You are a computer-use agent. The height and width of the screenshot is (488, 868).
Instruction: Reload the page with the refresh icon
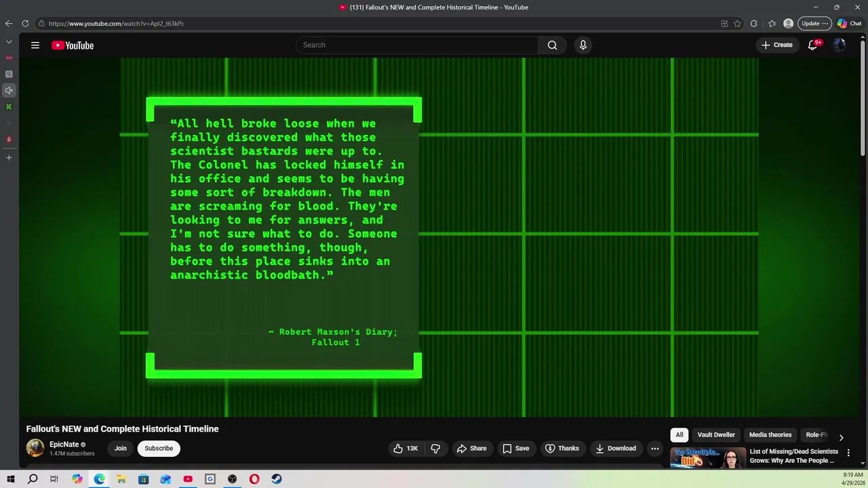coord(25,24)
